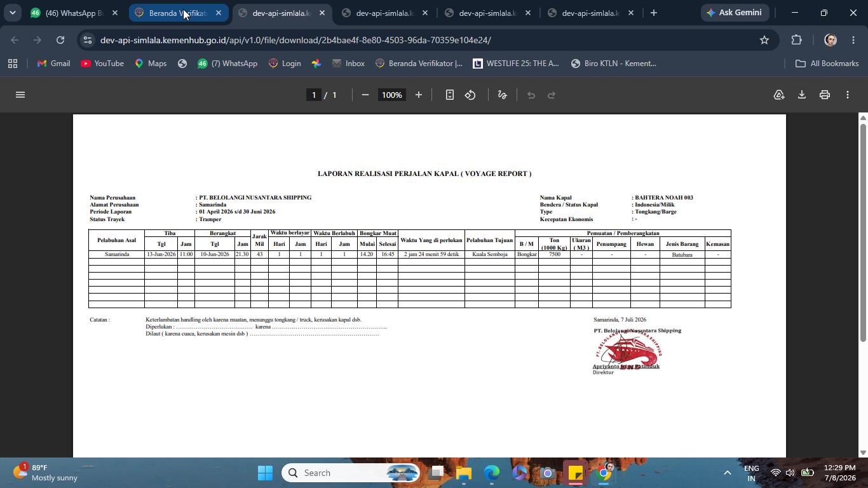
Task: Click the Samarinda cell in table
Action: coord(117,254)
